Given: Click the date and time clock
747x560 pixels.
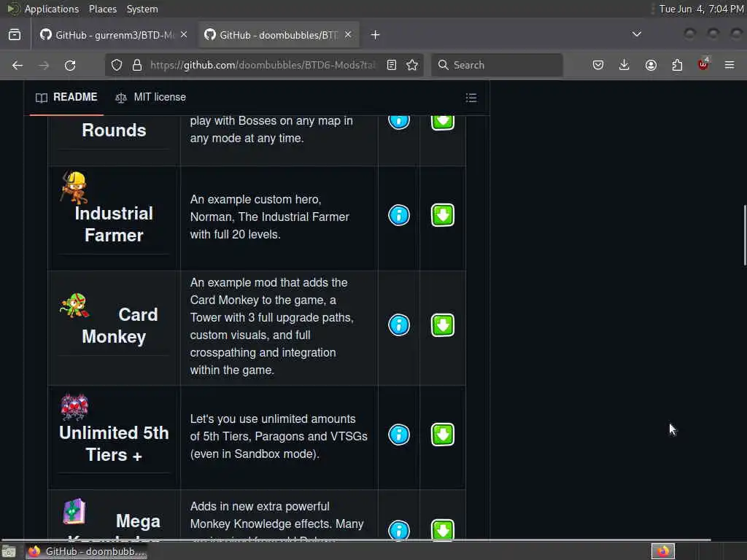Looking at the screenshot, I should (x=701, y=9).
